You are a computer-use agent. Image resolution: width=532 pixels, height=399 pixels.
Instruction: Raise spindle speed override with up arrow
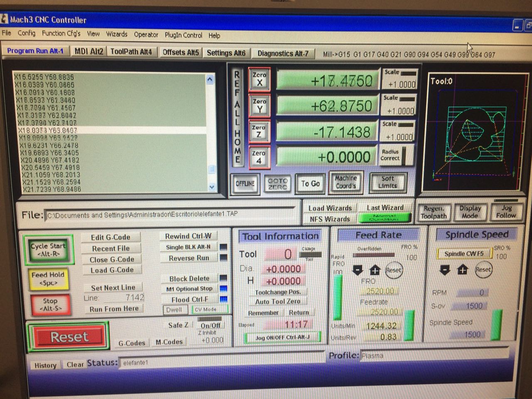click(x=463, y=270)
